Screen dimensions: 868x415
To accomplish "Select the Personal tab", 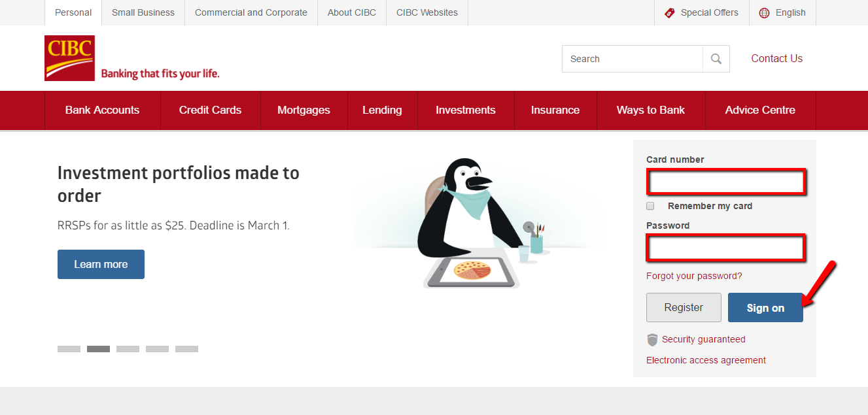I will point(73,12).
